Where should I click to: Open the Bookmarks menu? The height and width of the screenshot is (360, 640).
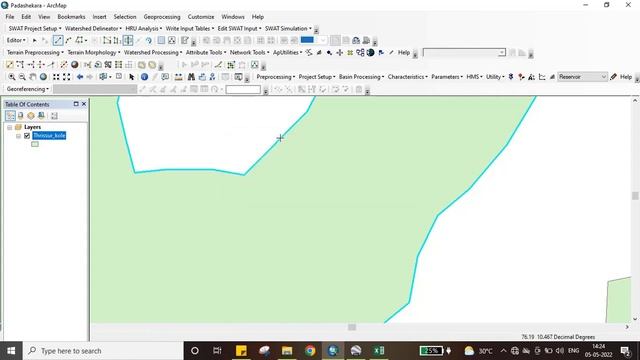pos(71,17)
